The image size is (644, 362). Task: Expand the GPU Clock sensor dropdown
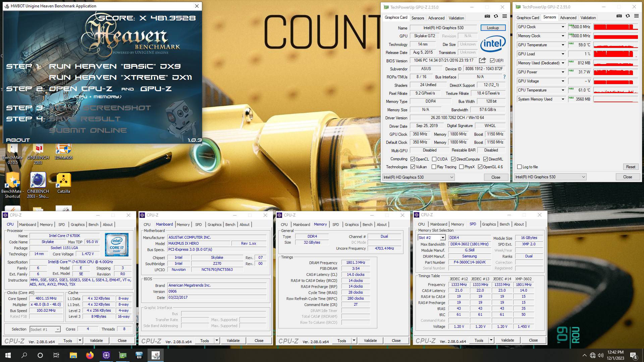click(563, 27)
